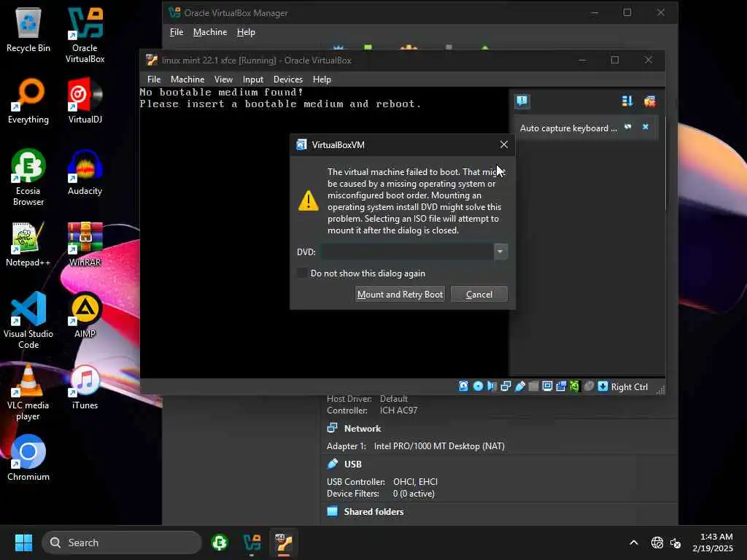Image resolution: width=747 pixels, height=560 pixels.
Task: Click Intel PRO/1000 MT Desktop (NAT) text
Action: [439, 446]
